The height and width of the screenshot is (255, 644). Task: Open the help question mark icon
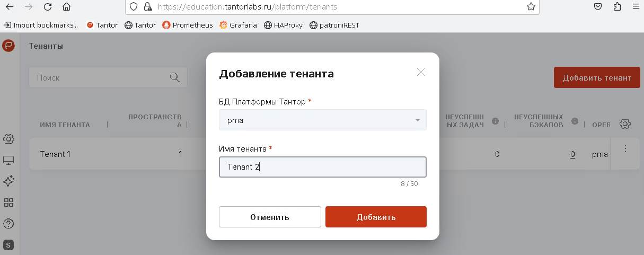click(8, 224)
